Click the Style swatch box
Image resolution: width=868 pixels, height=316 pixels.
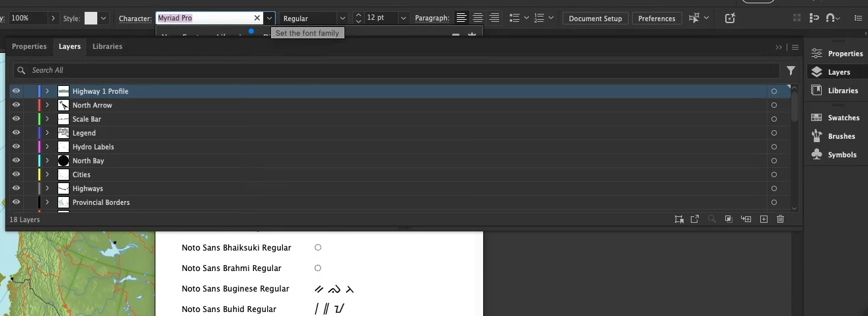(91, 19)
